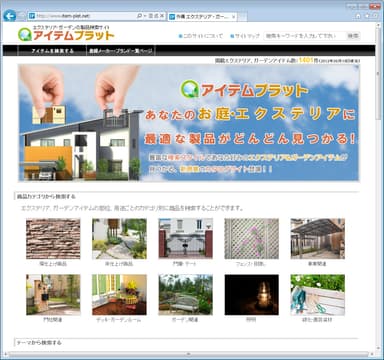Click the アイテムプラット site logo in header
The height and width of the screenshot is (360, 384).
66,33
